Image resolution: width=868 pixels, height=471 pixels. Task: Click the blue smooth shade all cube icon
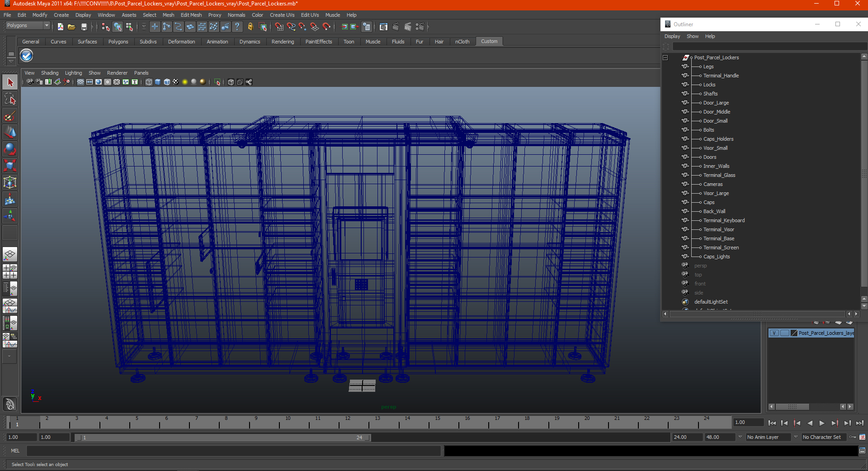click(158, 82)
